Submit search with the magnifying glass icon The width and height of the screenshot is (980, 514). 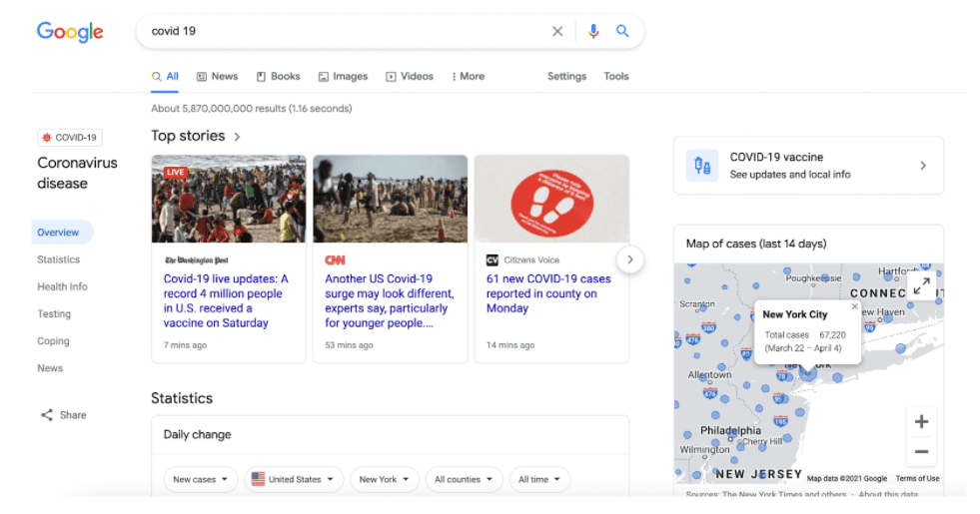pyautogui.click(x=622, y=31)
